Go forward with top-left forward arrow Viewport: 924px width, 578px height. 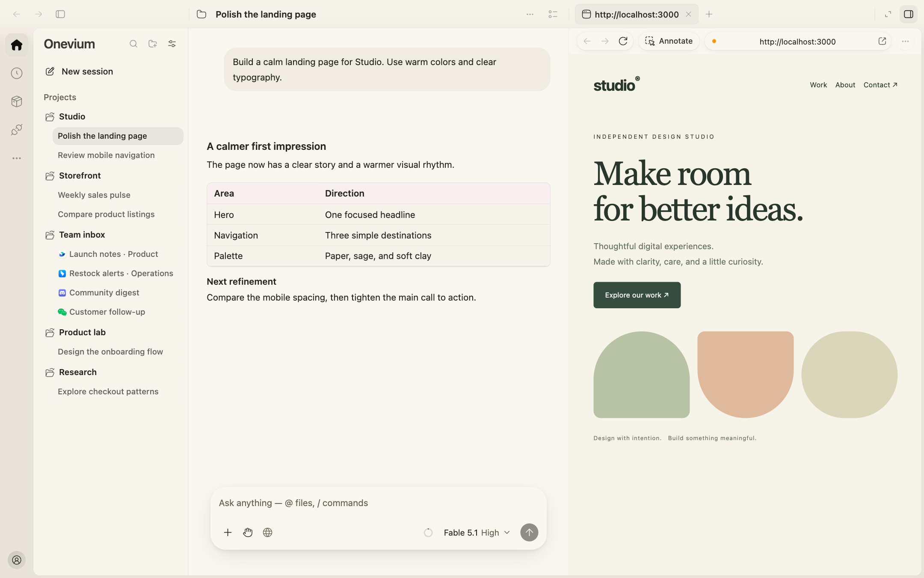[x=38, y=14]
